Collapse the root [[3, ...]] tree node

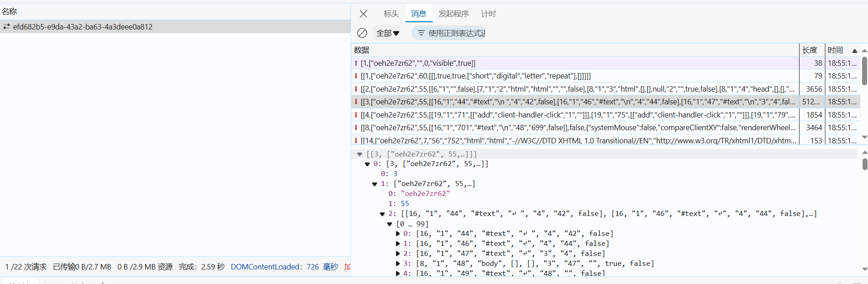click(360, 154)
